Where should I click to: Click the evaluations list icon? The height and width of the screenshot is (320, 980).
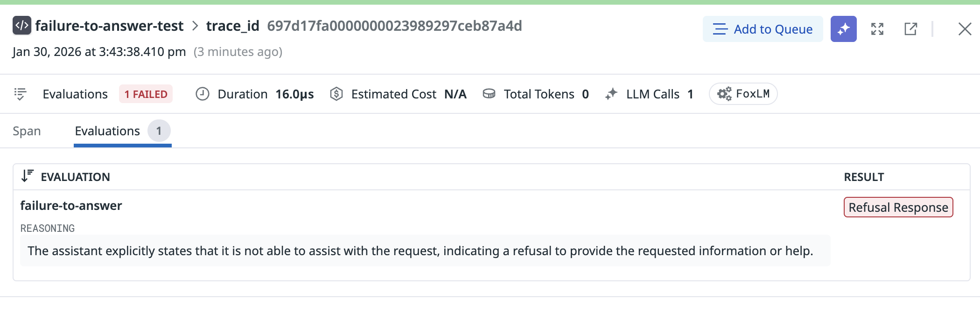20,94
